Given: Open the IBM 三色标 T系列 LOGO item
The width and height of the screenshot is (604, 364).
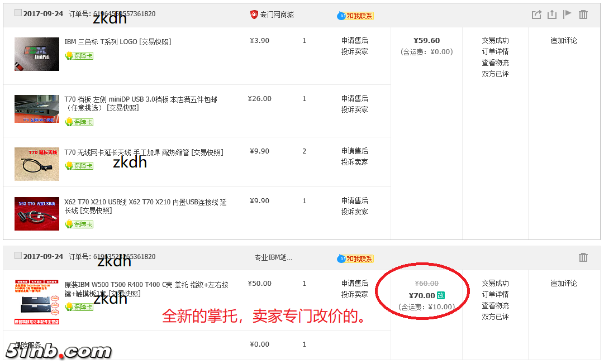Looking at the screenshot, I should coord(117,41).
